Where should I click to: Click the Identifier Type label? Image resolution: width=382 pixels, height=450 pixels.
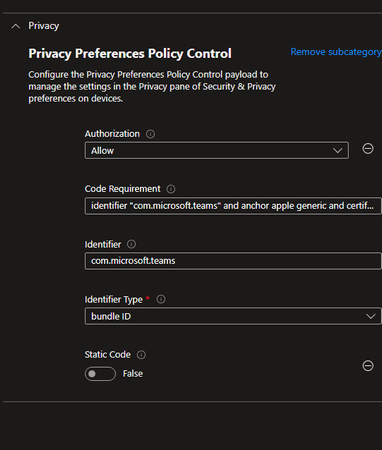(114, 299)
